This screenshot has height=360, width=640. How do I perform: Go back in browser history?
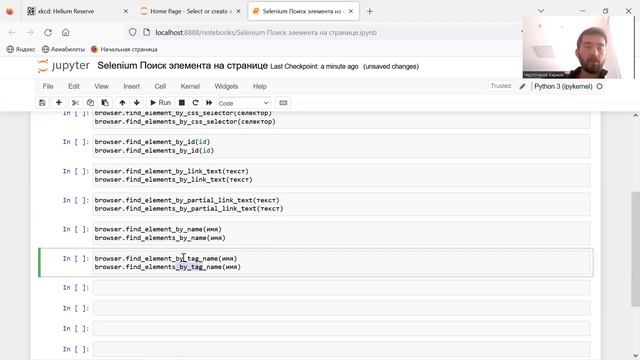(12, 32)
